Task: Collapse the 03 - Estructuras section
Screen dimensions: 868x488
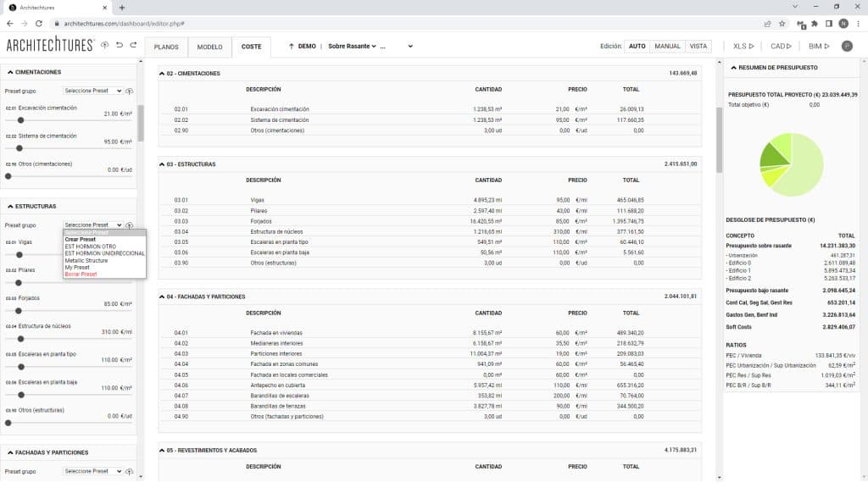Action: coord(164,164)
